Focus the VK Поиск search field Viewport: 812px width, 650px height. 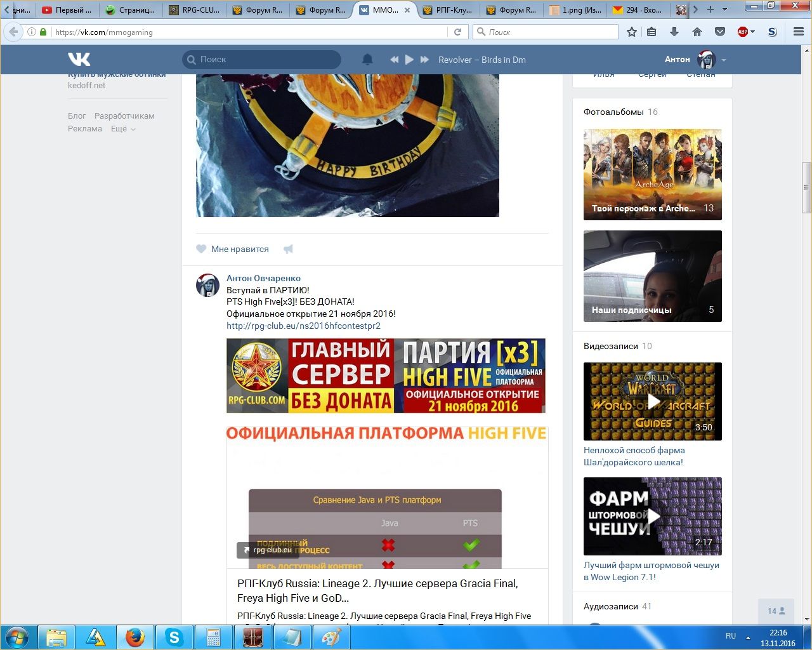(x=261, y=59)
